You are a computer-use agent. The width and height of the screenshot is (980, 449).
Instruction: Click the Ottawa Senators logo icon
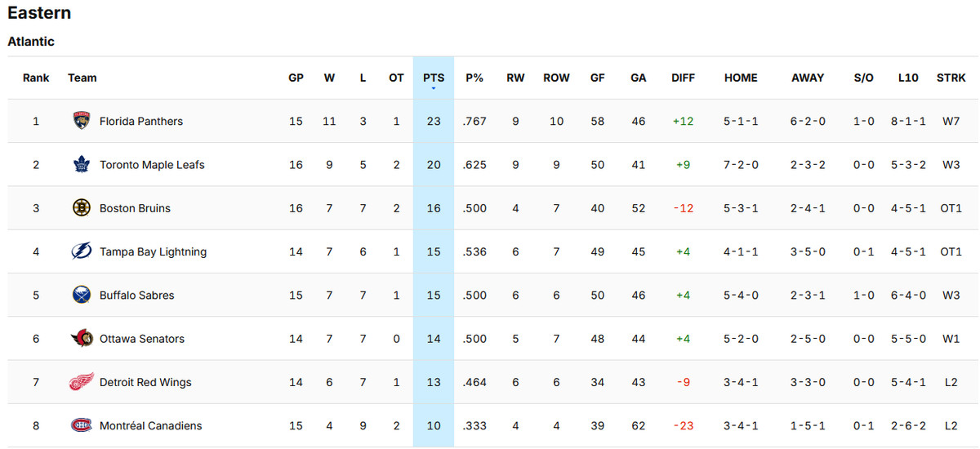82,339
